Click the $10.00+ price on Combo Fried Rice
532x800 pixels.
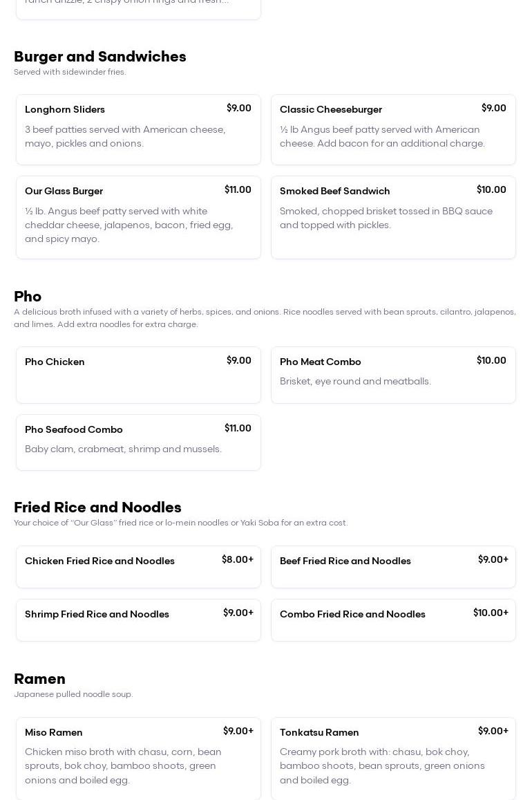491,613
